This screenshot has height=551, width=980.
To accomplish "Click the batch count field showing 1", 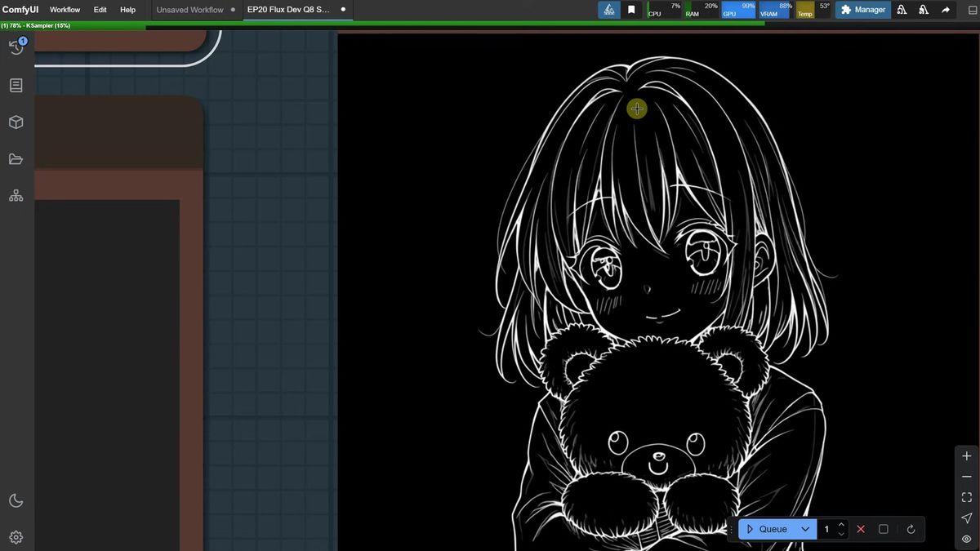I will pos(826,529).
